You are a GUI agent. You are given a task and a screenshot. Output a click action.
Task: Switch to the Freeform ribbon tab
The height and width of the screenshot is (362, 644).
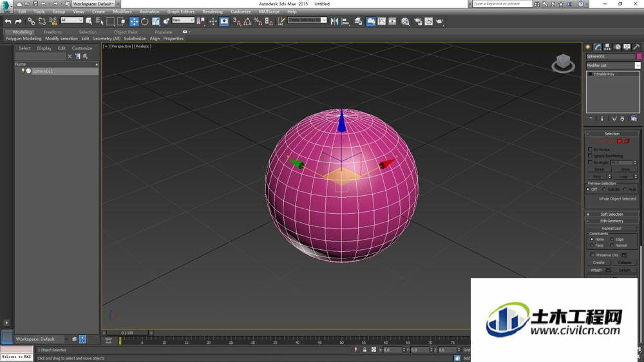(53, 32)
